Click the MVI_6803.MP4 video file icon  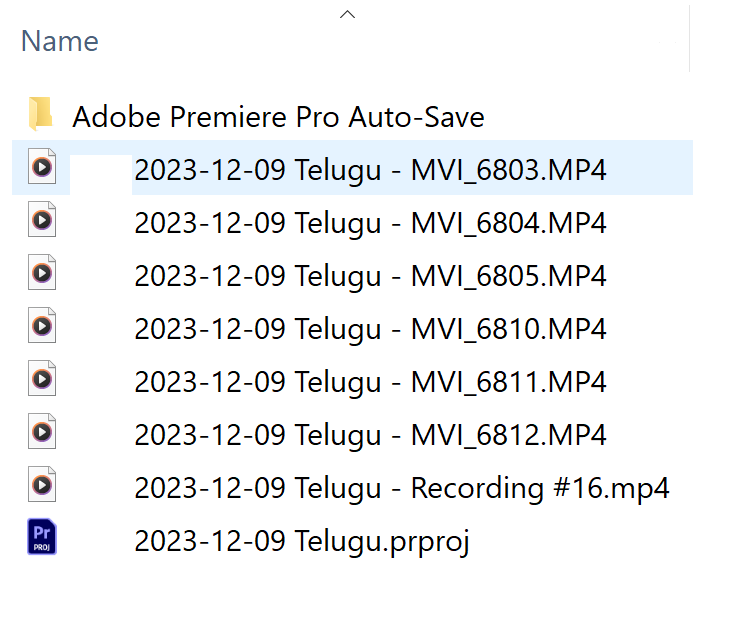pyautogui.click(x=41, y=168)
